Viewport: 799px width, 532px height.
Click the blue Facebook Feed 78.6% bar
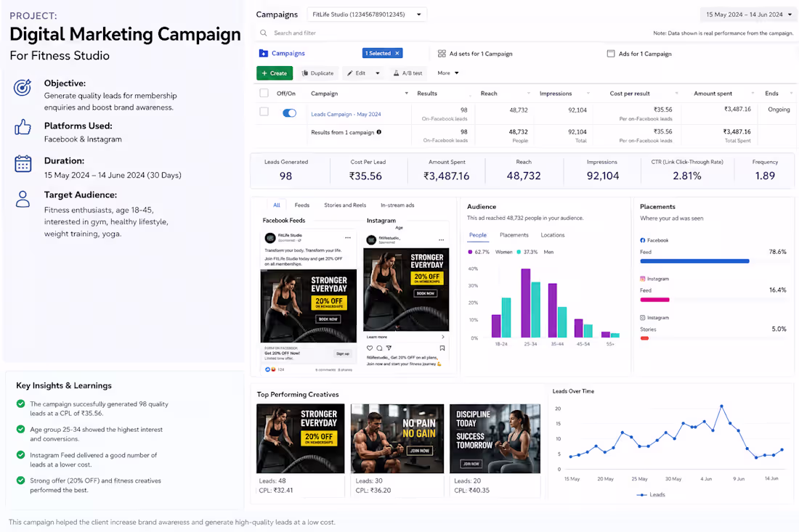point(694,261)
